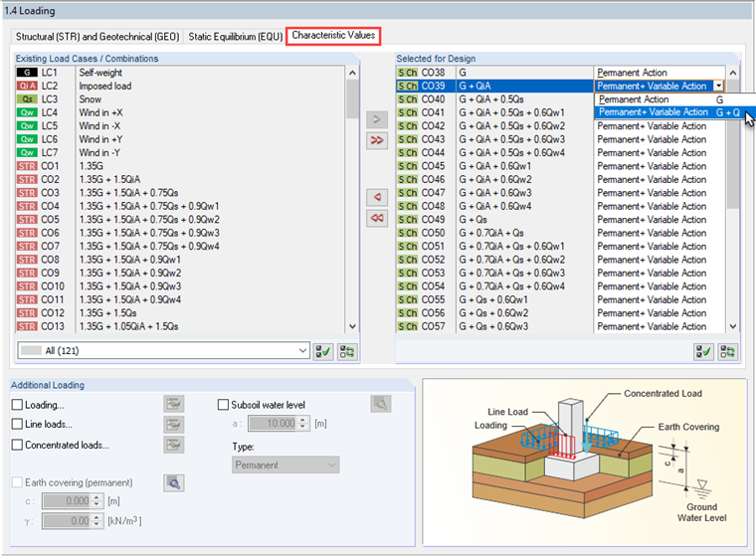
Task: Open the Concentrated loads edit button
Action: click(173, 445)
